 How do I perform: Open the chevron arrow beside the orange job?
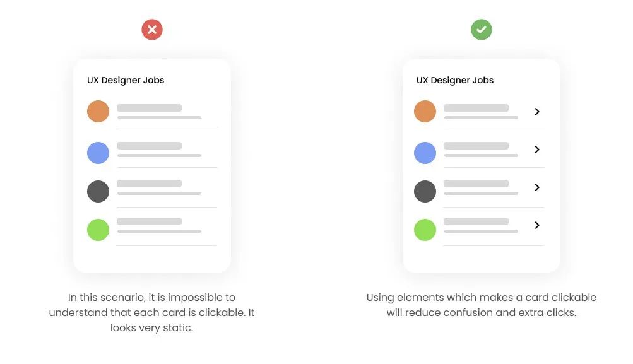pos(537,112)
